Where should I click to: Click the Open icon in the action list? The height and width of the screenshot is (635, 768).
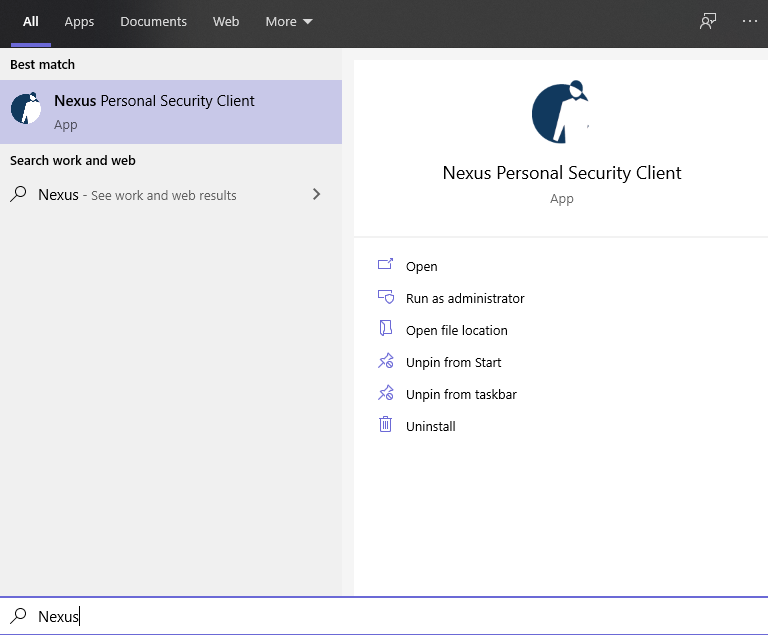coord(386,266)
